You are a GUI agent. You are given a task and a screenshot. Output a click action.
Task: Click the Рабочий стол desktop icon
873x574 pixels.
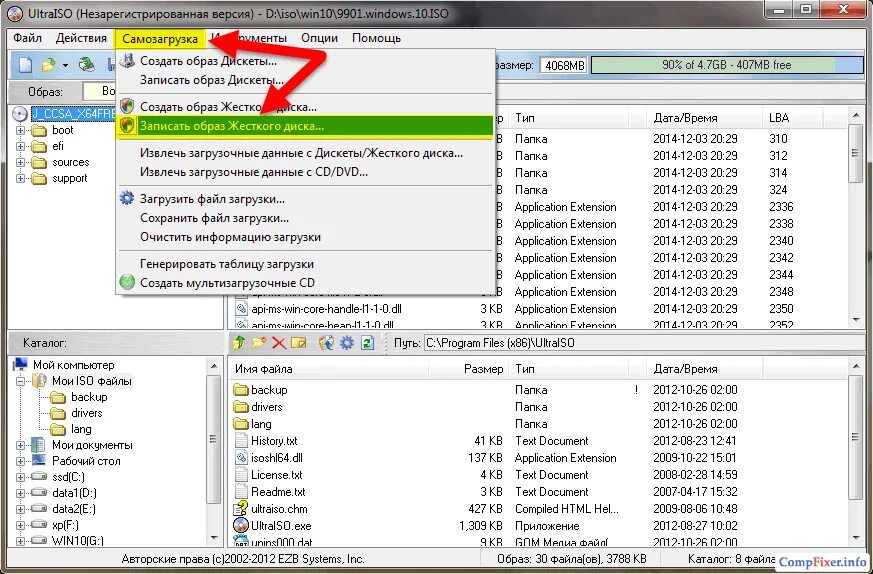(x=39, y=461)
